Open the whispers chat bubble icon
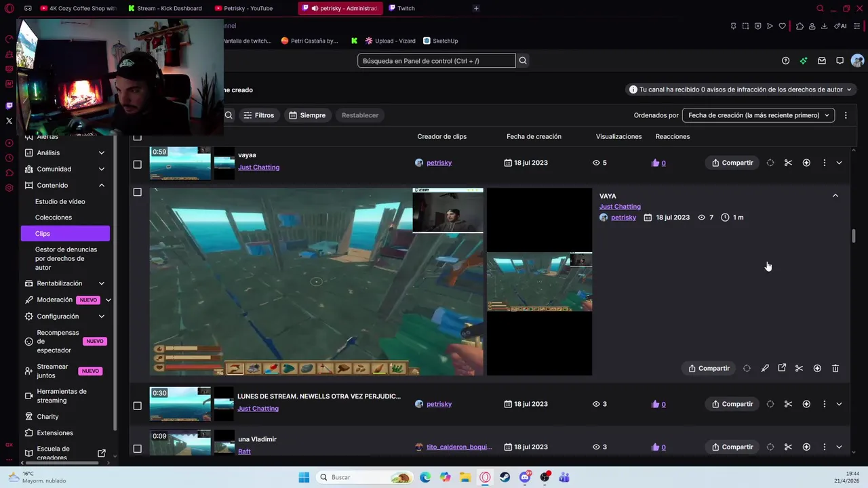 pyautogui.click(x=840, y=61)
